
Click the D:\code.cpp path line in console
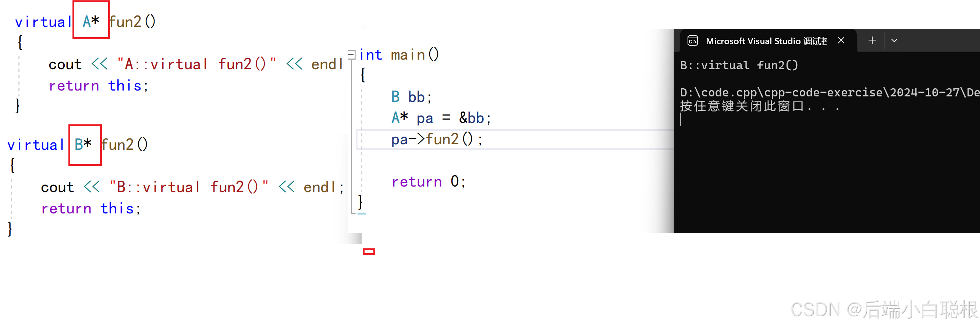click(830, 92)
